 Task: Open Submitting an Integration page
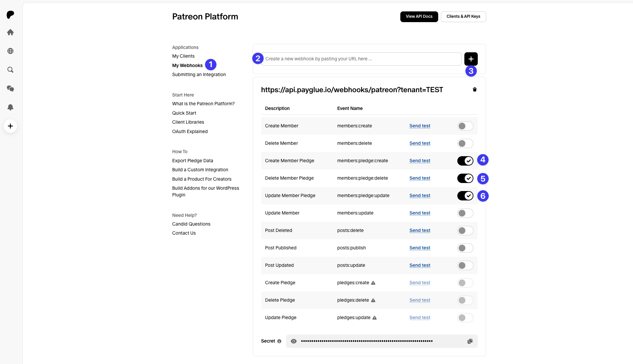pyautogui.click(x=199, y=74)
